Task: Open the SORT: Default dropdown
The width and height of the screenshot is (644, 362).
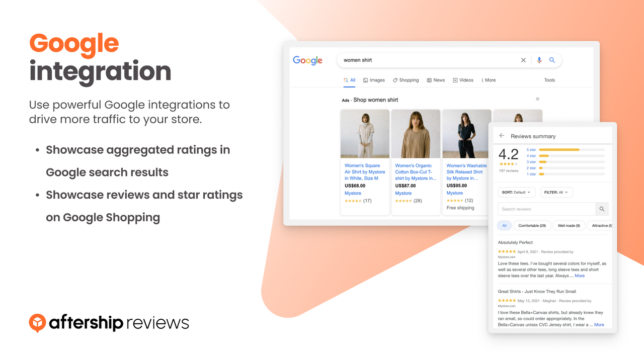Action: [x=516, y=192]
